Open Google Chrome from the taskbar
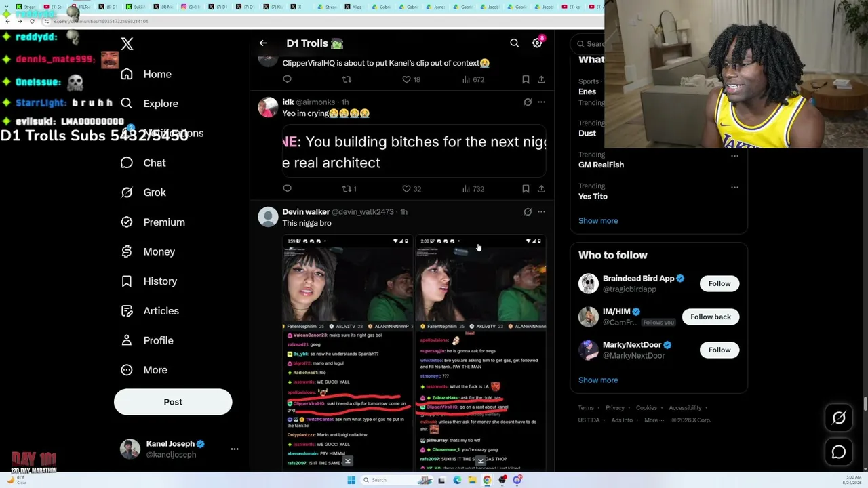This screenshot has width=868, height=488. tap(487, 480)
